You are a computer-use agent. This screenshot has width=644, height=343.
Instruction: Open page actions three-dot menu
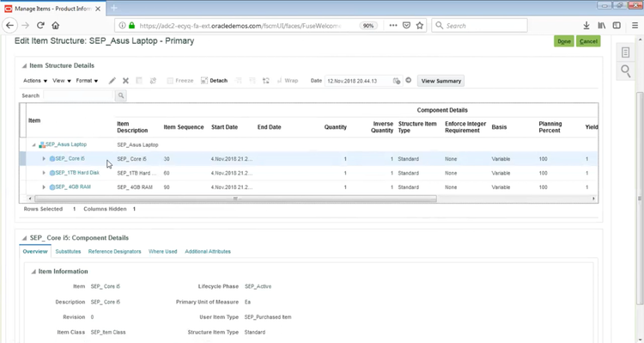(x=393, y=26)
